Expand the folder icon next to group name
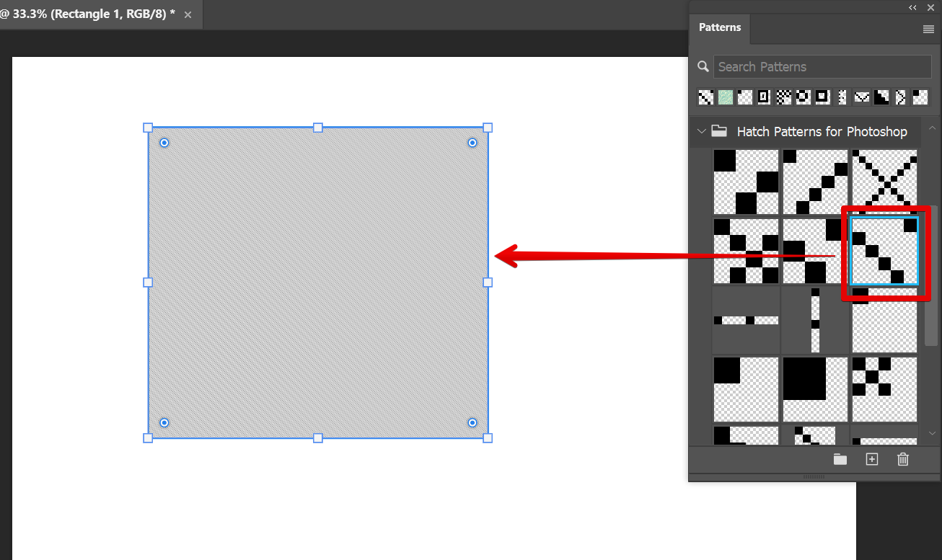The width and height of the screenshot is (942, 560). pyautogui.click(x=718, y=131)
